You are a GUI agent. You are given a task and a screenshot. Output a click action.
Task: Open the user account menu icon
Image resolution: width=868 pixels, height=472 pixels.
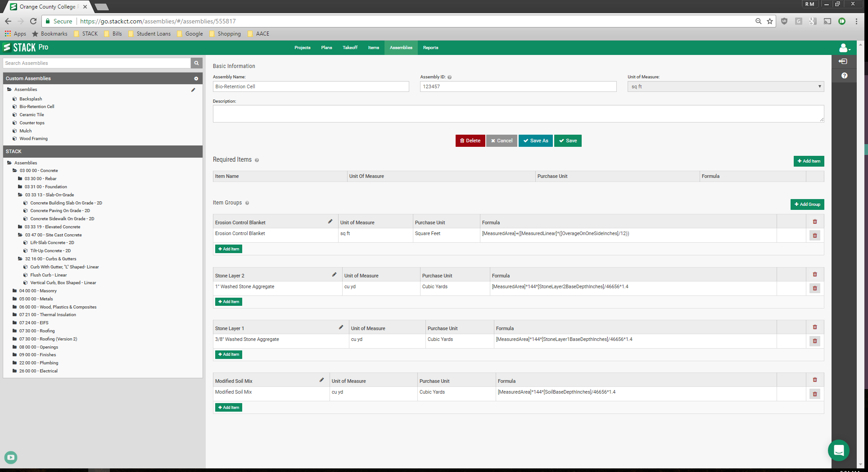tap(844, 48)
